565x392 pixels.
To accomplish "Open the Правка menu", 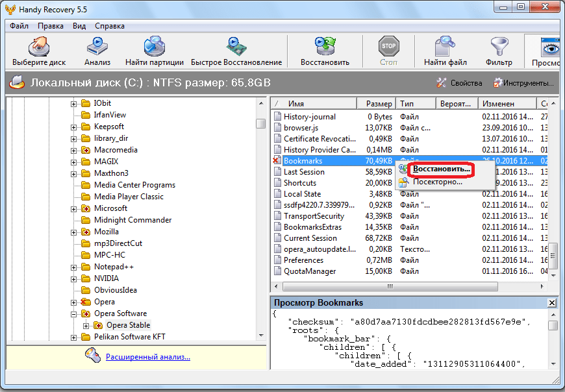I will 51,26.
